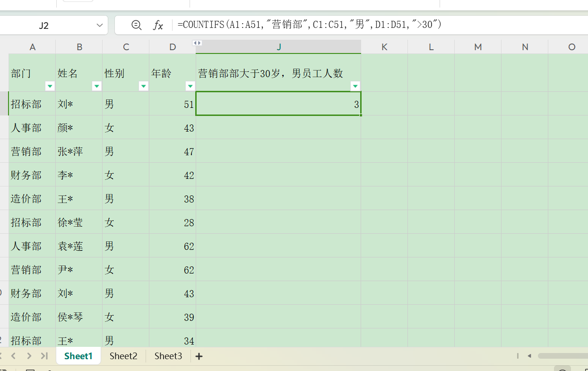Screen dimensions: 588x371
Task: Click 人事部 in the 颜* row
Action: click(32, 128)
